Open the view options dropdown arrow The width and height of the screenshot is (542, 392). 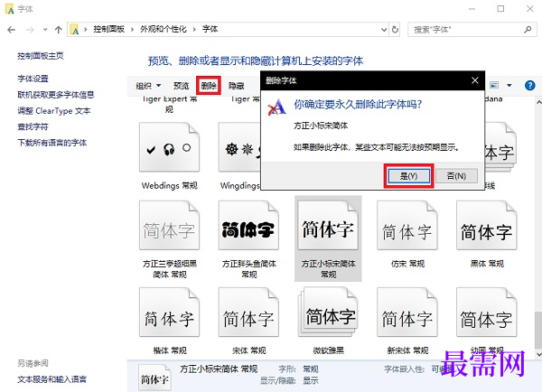coord(509,85)
